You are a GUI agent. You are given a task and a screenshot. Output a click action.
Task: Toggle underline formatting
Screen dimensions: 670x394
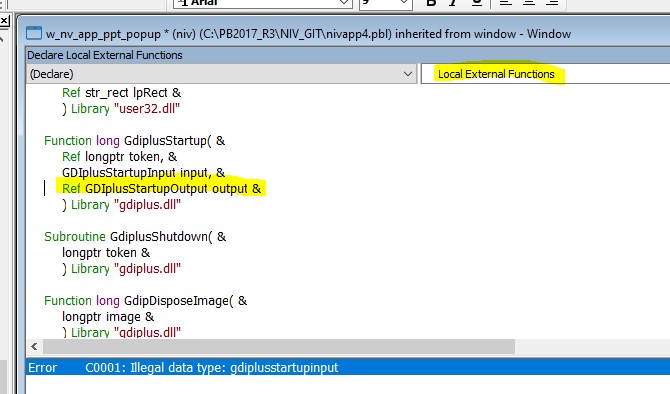point(476,3)
